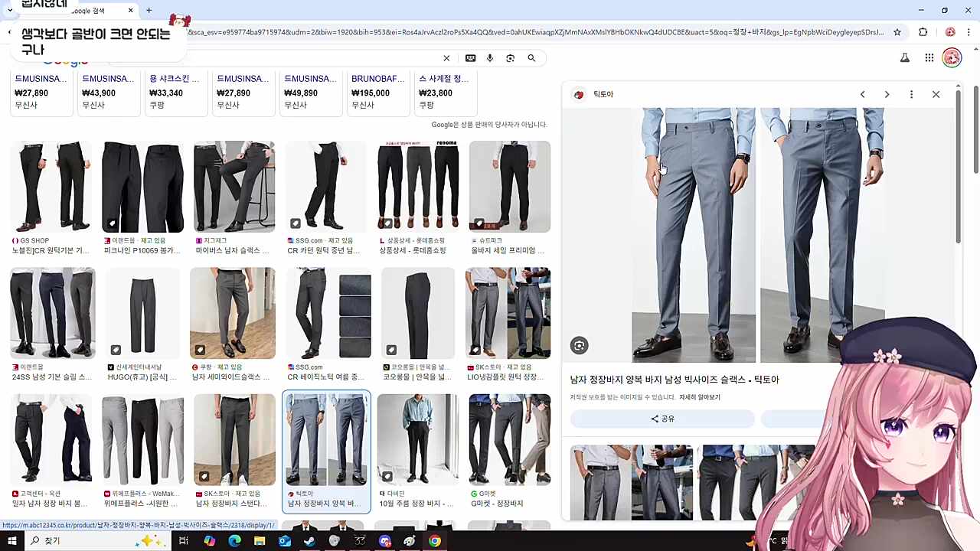Open the Google apps grid
Image resolution: width=980 pixels, height=551 pixels.
pyautogui.click(x=929, y=58)
